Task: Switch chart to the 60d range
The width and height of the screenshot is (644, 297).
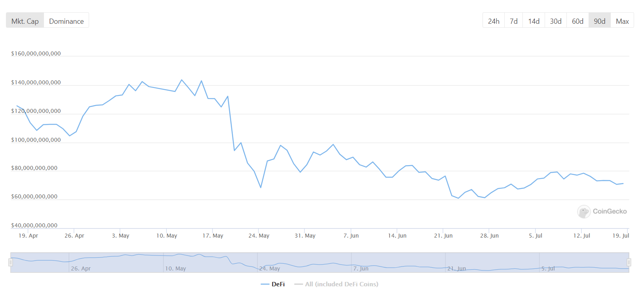Action: (578, 21)
